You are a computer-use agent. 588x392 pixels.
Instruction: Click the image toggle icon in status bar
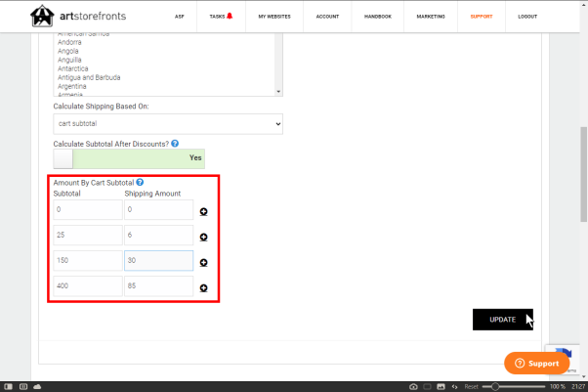click(441, 387)
